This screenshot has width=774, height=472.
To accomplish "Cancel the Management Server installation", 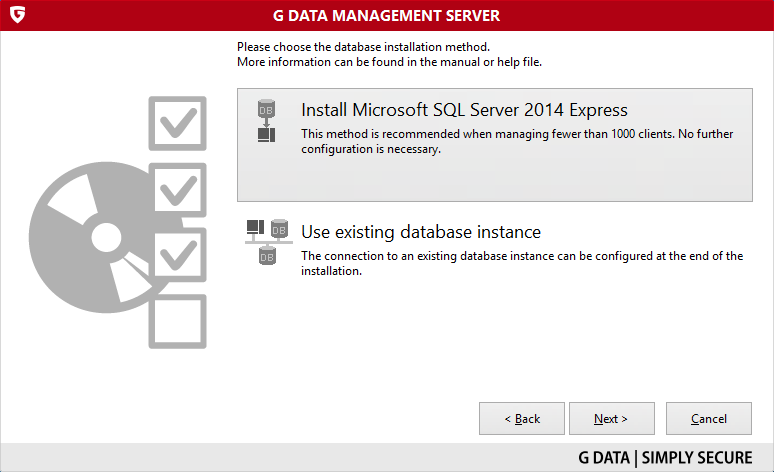I will (709, 419).
